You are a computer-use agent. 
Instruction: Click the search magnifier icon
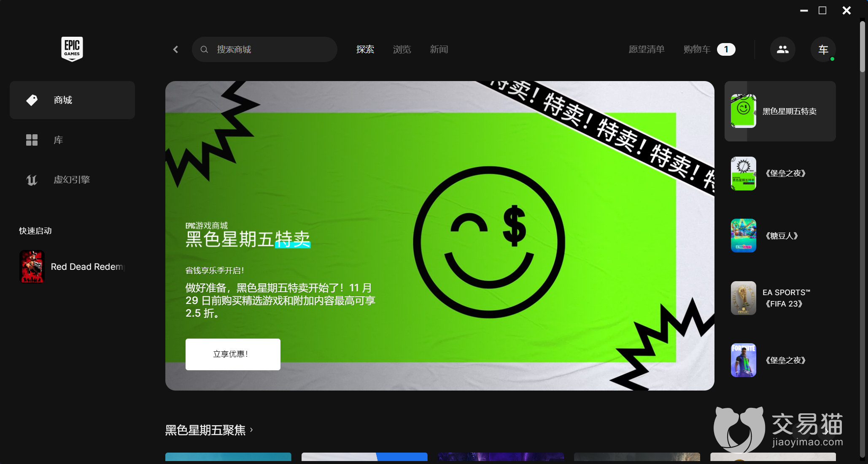[204, 49]
